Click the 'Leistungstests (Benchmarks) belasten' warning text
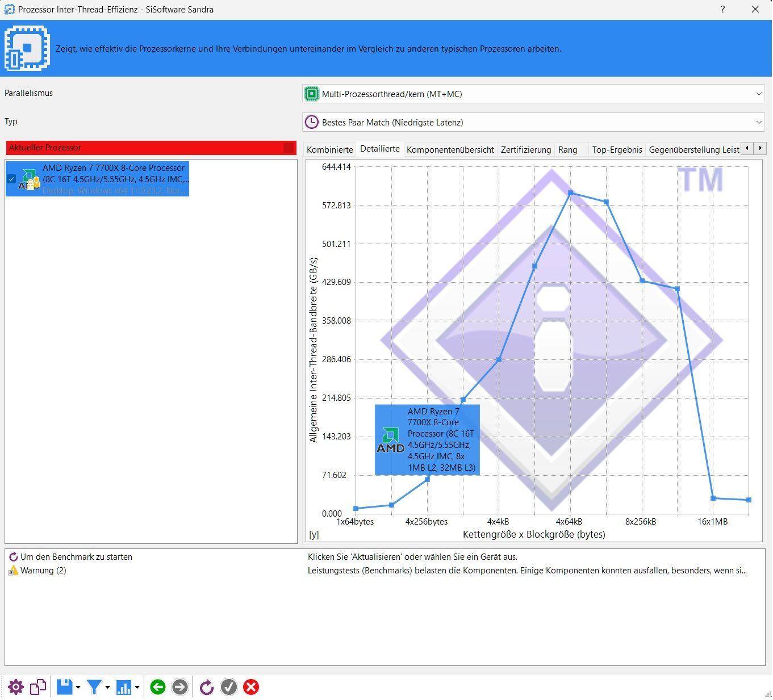 [x=527, y=571]
